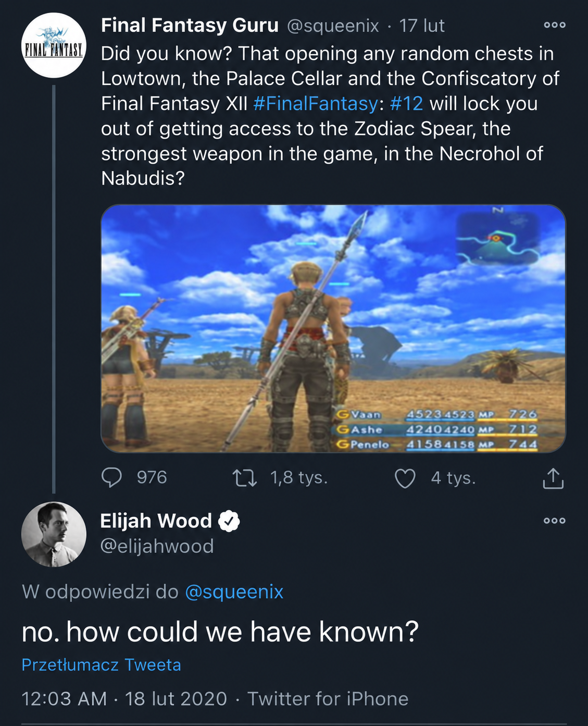Tap Przetłumacz Tweeta to translate

click(101, 665)
